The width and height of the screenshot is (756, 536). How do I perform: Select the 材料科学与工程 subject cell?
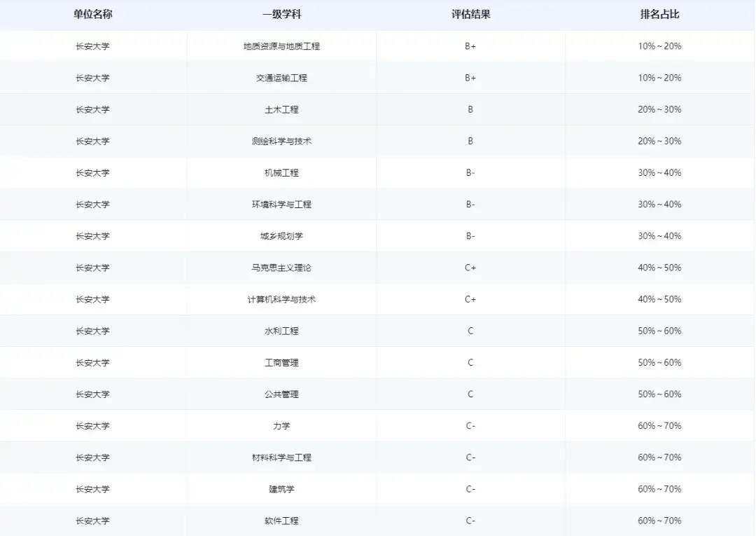click(x=281, y=458)
